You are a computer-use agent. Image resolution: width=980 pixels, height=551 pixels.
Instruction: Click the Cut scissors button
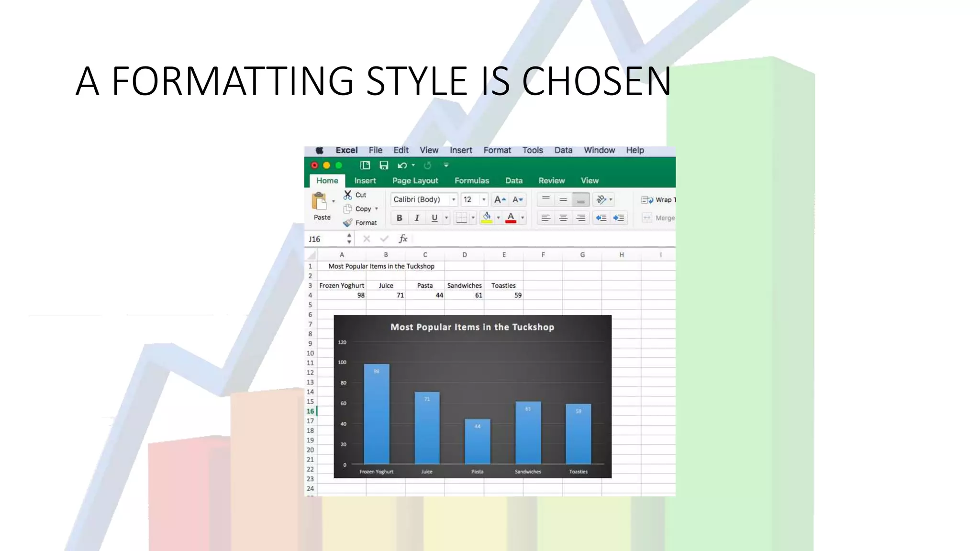[355, 195]
